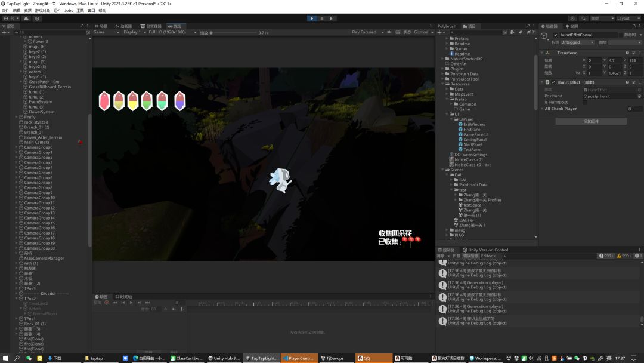The image size is (644, 363).
Task: Click the Pause button in the toolbar
Action: [322, 19]
